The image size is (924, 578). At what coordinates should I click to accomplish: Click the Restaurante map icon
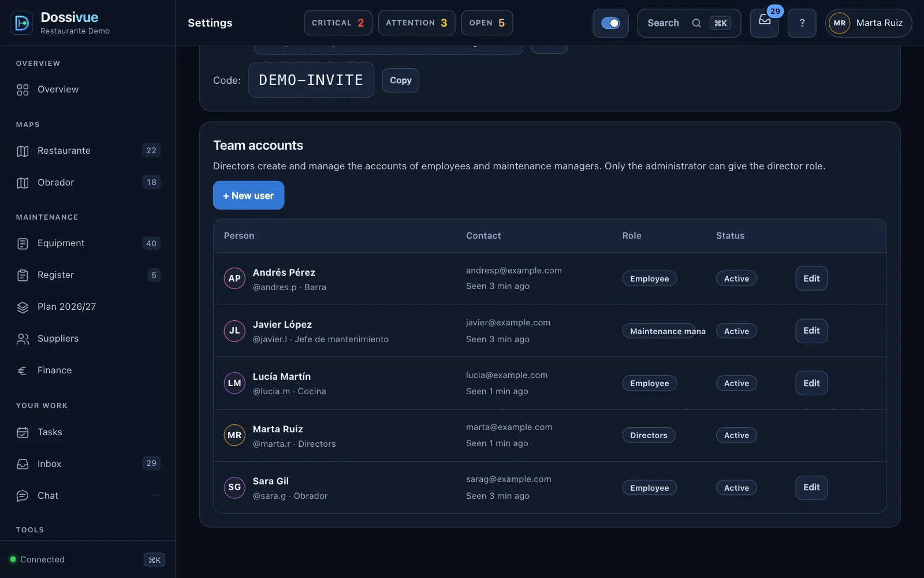click(x=23, y=151)
